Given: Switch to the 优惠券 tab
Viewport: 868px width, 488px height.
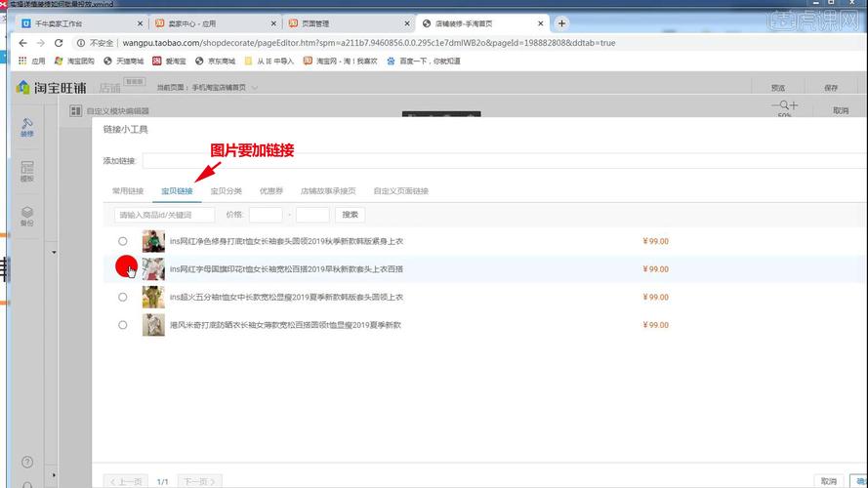Looking at the screenshot, I should [271, 191].
